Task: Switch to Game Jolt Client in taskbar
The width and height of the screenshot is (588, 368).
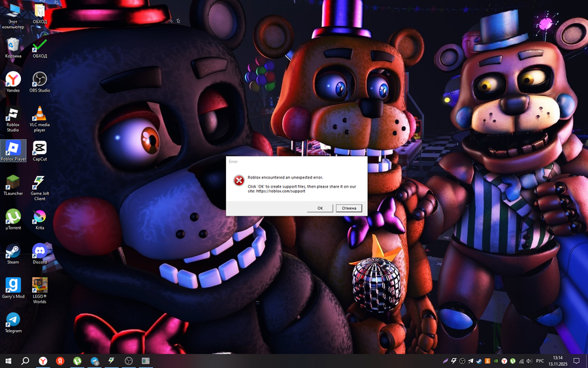Action: pyautogui.click(x=111, y=361)
